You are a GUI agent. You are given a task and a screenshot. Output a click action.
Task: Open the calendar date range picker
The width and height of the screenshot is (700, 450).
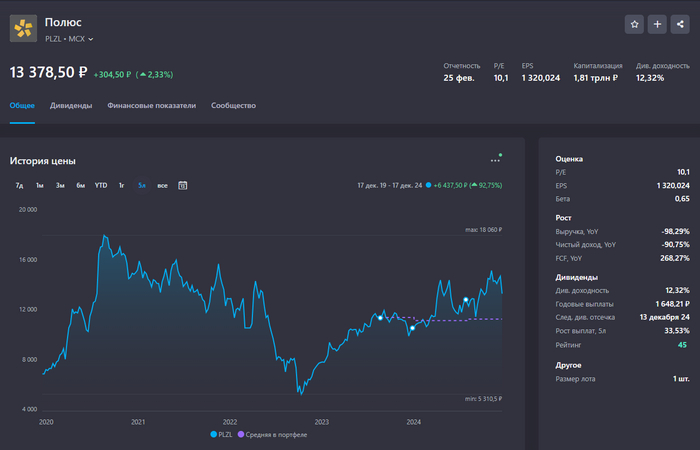(x=183, y=185)
